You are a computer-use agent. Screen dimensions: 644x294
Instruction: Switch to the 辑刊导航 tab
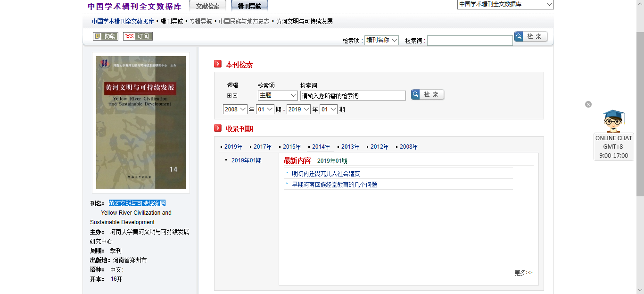point(249,6)
